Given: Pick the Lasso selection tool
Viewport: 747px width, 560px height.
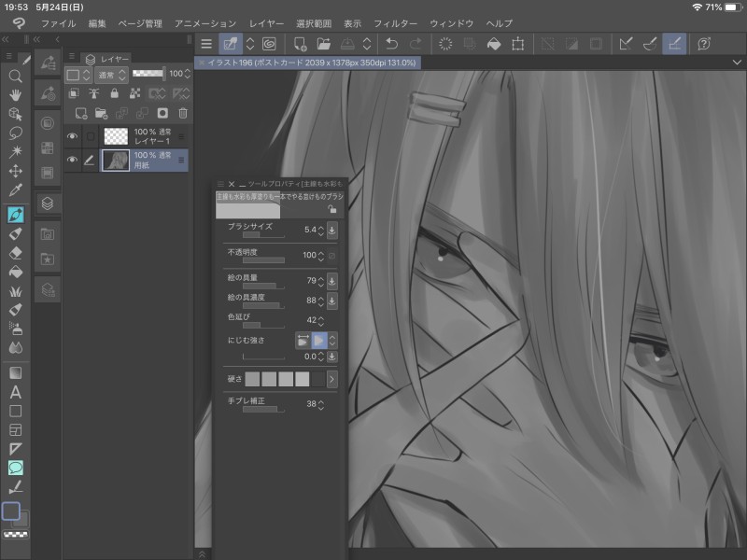Looking at the screenshot, I should point(15,133).
